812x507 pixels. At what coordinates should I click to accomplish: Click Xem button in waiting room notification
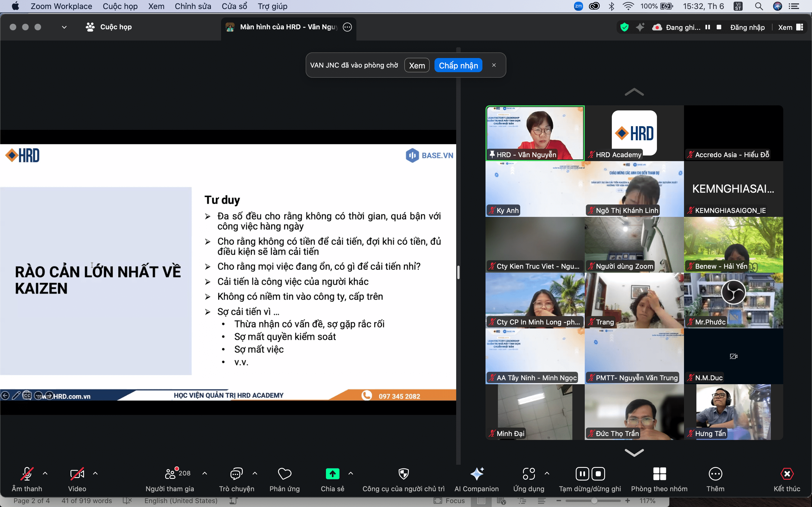[417, 65]
